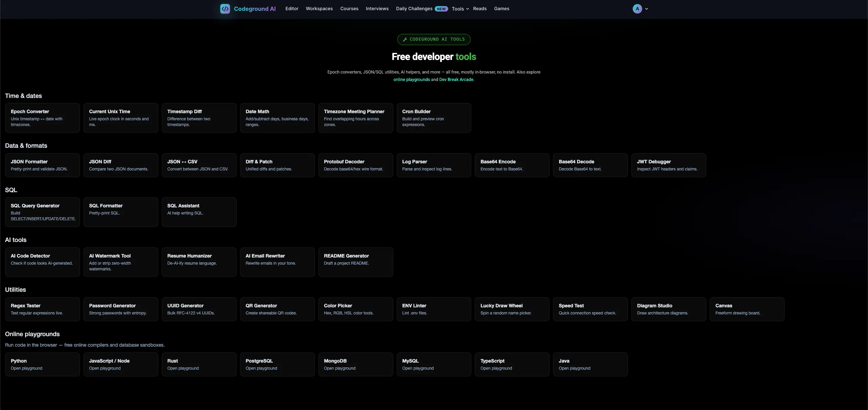Open the SQL Query Generator card

(42, 212)
